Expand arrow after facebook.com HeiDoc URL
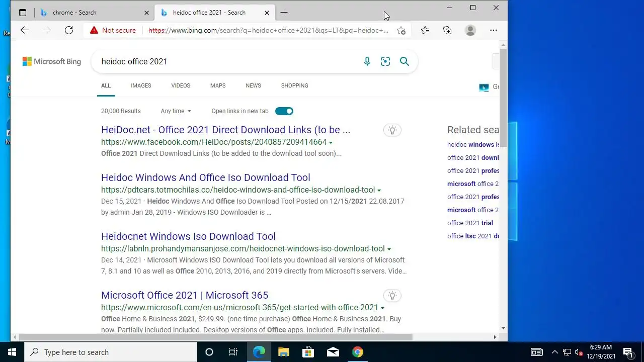 click(x=331, y=143)
